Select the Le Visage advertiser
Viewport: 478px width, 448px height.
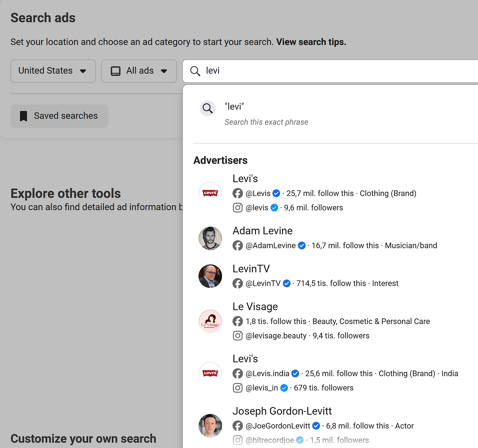(x=335, y=321)
